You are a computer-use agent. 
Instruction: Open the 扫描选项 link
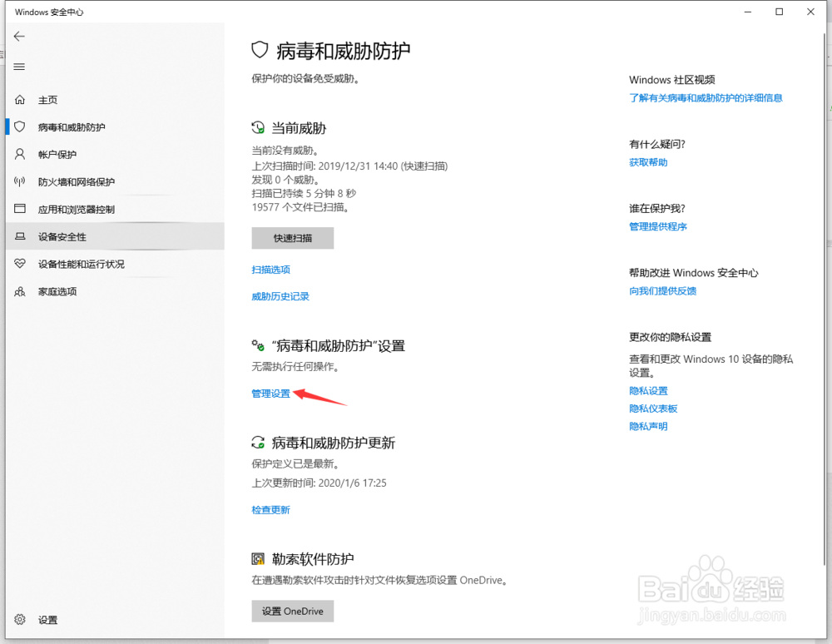(x=270, y=270)
